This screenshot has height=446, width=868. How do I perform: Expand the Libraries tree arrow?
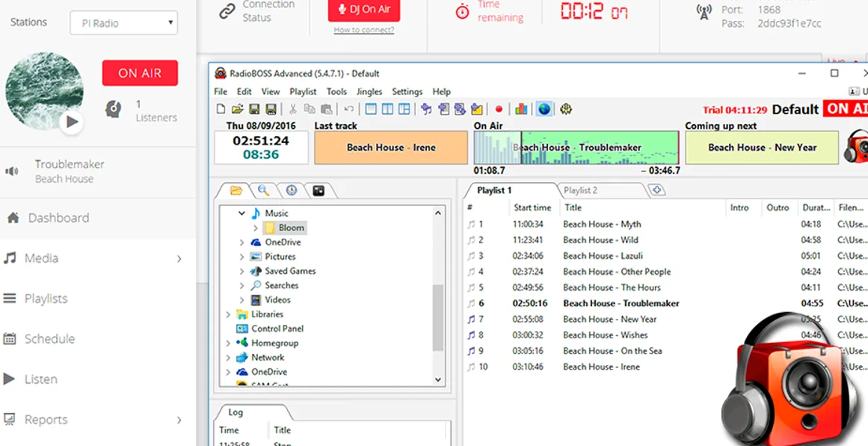(x=228, y=314)
